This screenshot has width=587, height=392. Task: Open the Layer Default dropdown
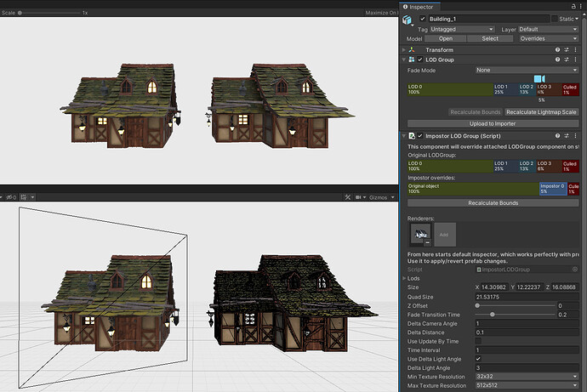point(549,29)
